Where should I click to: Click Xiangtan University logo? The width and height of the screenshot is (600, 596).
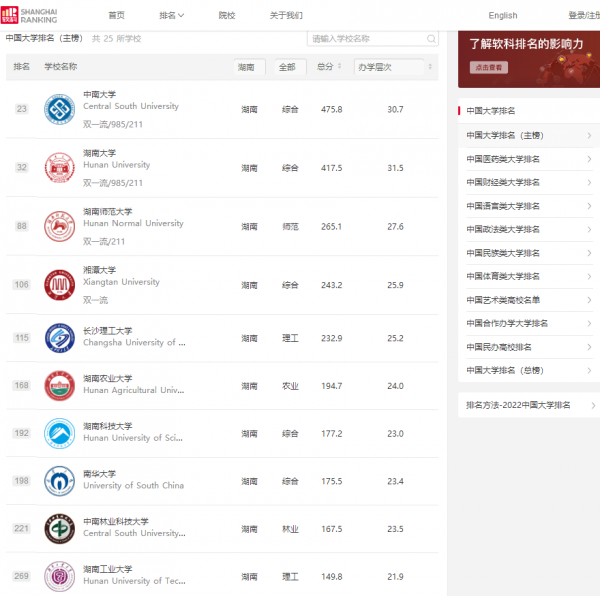59,285
